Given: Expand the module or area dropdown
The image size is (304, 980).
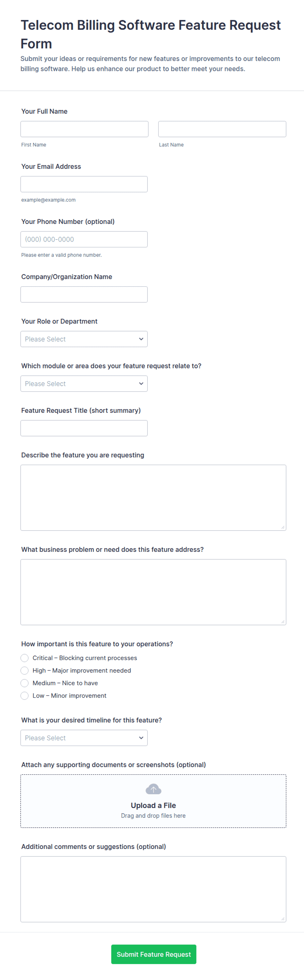Looking at the screenshot, I should point(84,383).
